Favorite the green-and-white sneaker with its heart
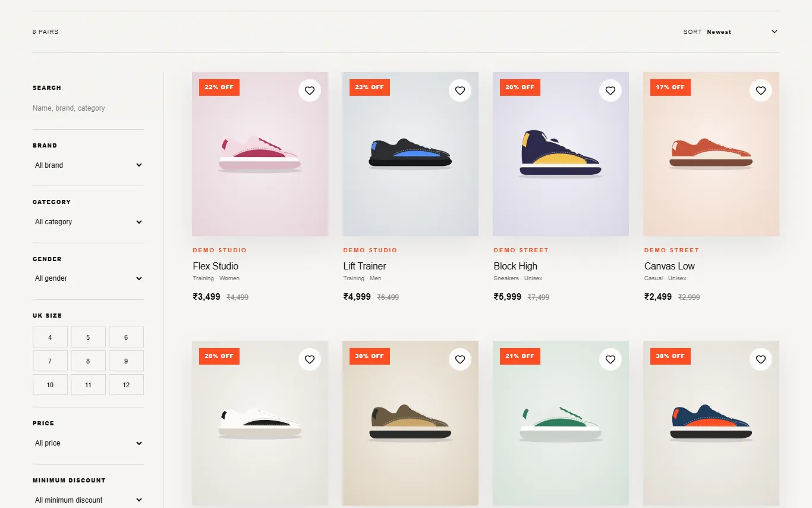812x508 pixels. [610, 359]
